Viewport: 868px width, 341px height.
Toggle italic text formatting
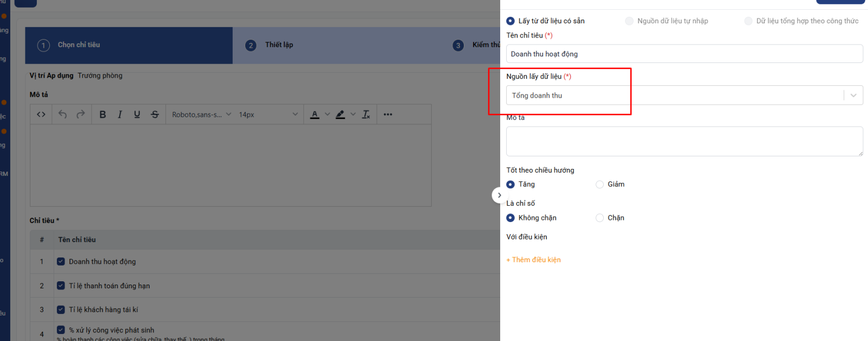[x=120, y=115]
